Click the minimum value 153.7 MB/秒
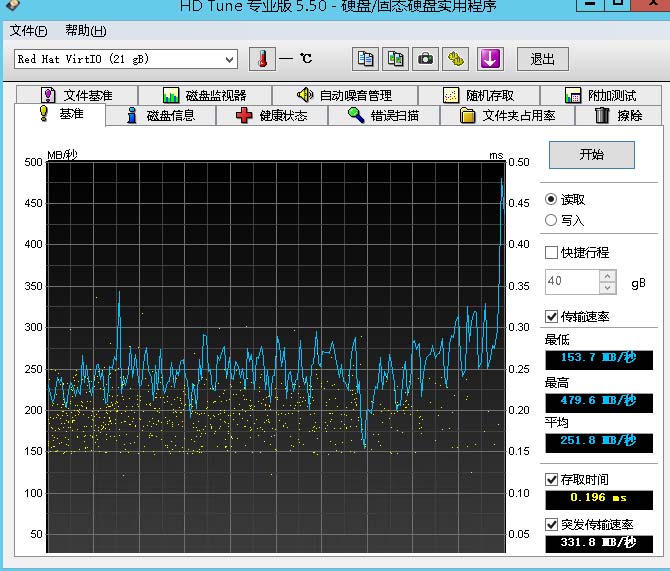670x571 pixels. [599, 360]
